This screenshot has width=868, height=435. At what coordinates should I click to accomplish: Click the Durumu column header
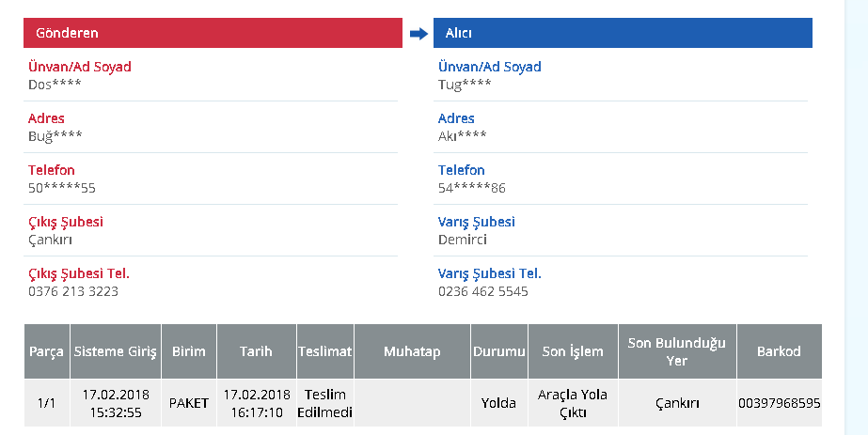499,351
